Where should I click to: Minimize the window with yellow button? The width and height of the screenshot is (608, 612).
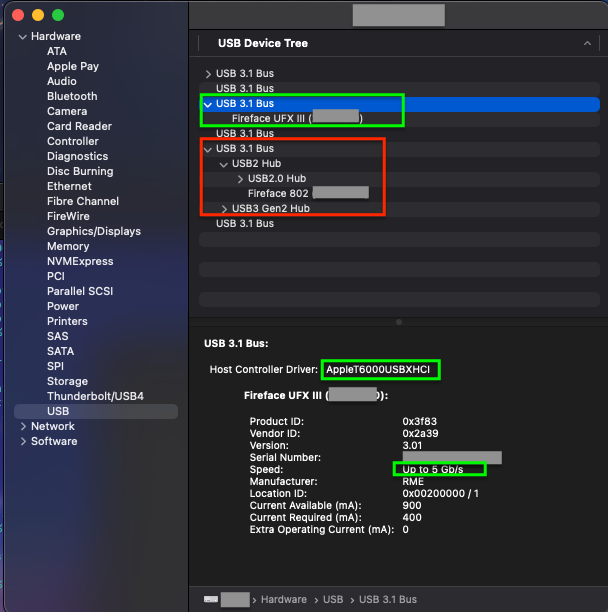(x=38, y=15)
